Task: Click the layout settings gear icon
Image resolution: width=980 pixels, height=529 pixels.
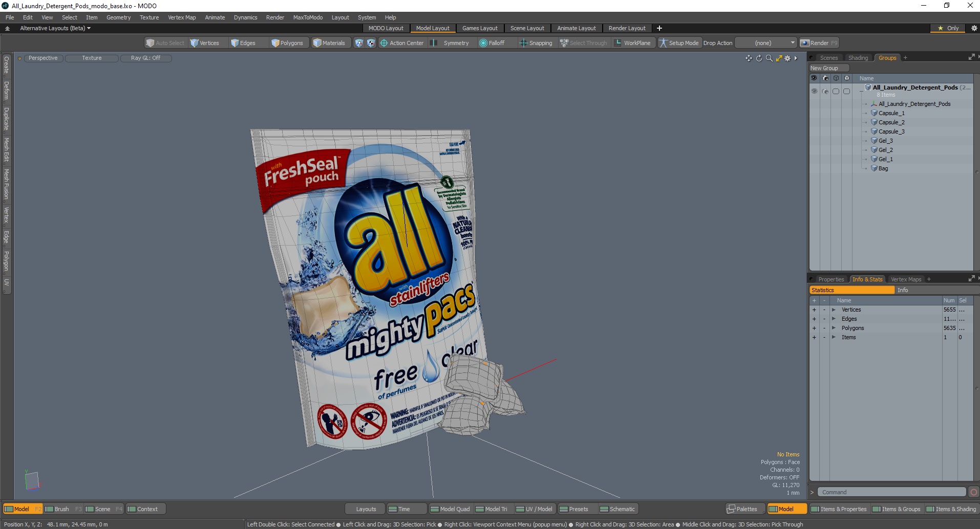Action: coord(974,28)
